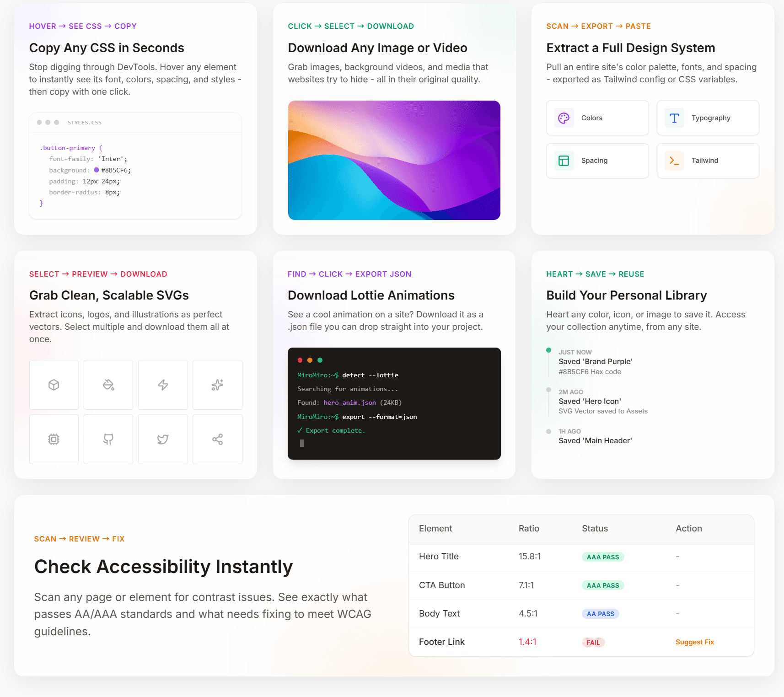
Task: Click the Ratio column header
Action: click(529, 528)
